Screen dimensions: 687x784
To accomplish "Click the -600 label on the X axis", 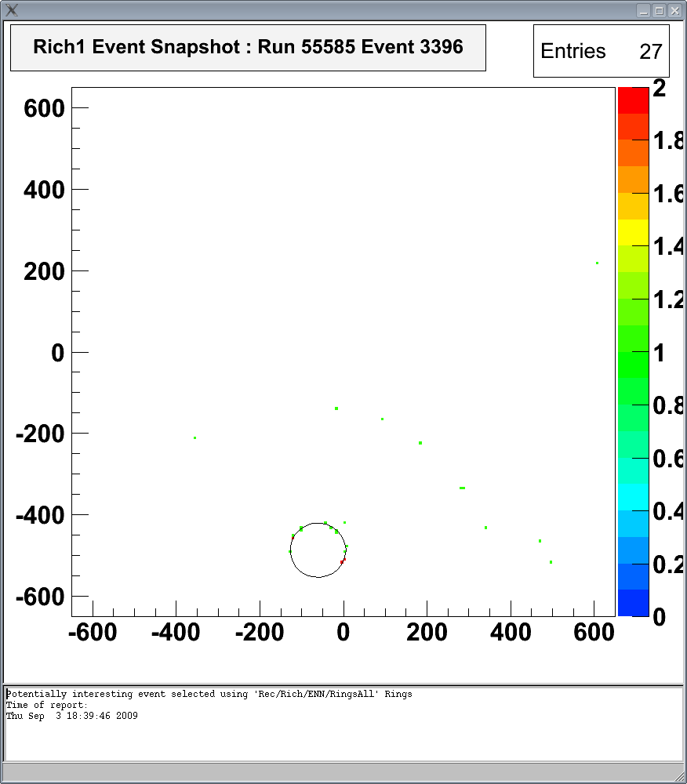I will (x=93, y=632).
